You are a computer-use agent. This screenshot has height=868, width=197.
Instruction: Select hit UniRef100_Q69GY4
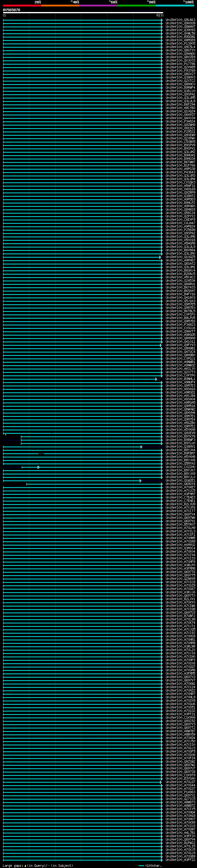(180, 484)
